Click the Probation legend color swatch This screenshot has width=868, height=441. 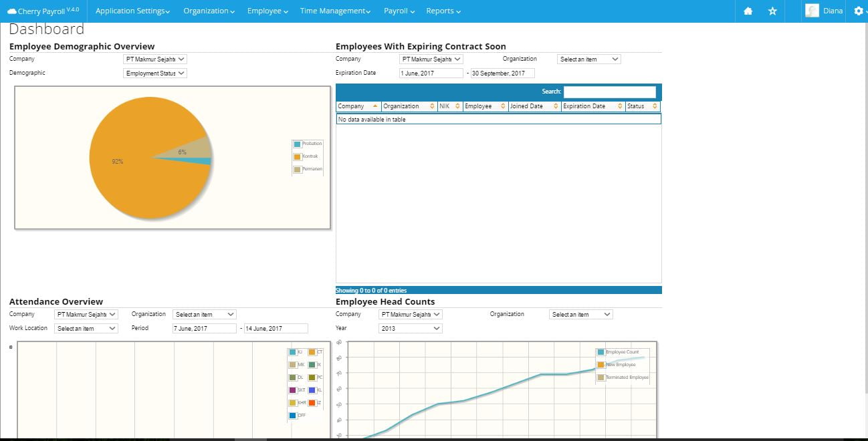pyautogui.click(x=298, y=144)
